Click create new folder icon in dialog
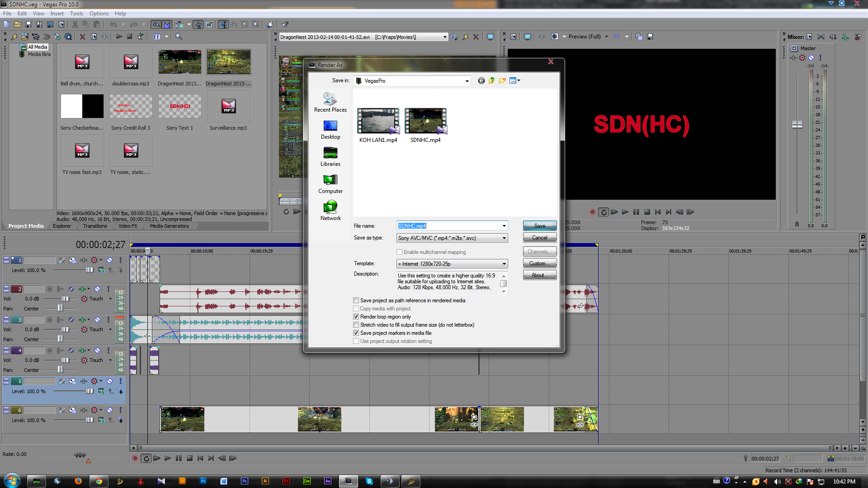The image size is (868, 488). [502, 81]
